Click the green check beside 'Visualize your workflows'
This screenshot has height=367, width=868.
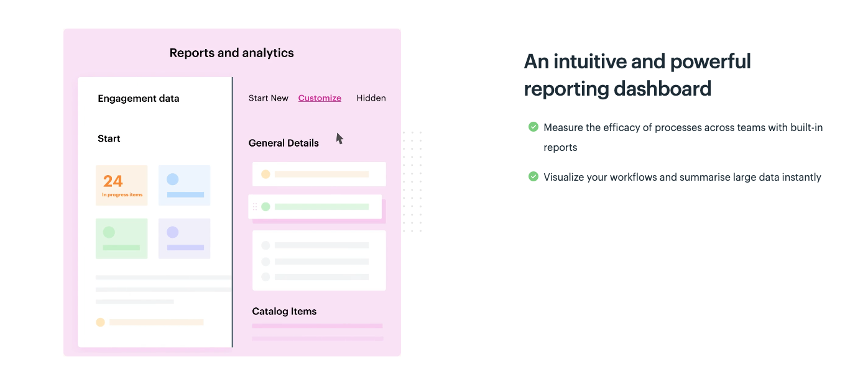pyautogui.click(x=533, y=176)
